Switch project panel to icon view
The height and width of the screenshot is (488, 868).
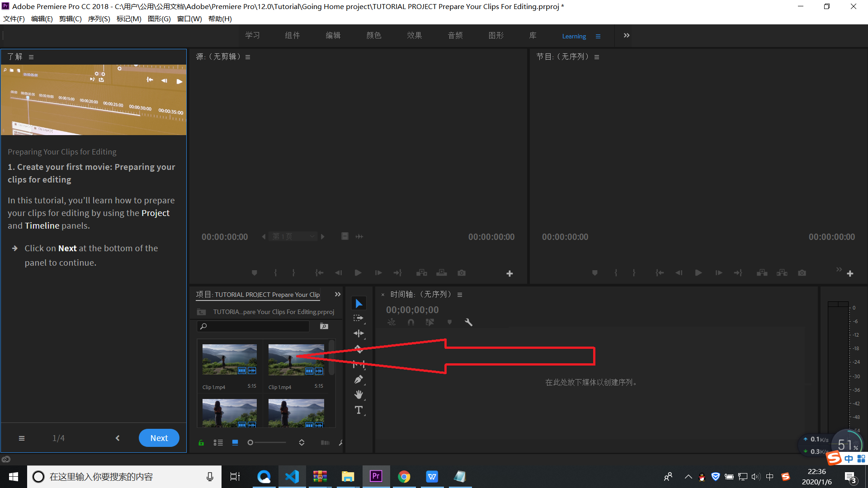(x=235, y=443)
